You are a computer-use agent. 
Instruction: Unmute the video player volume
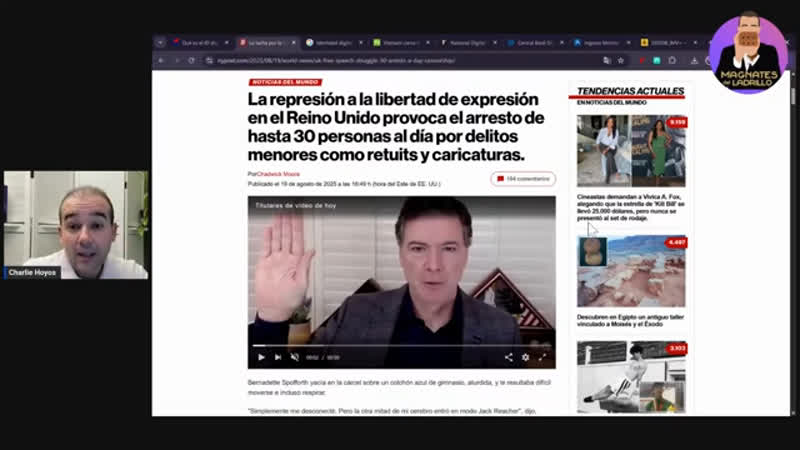coord(294,357)
